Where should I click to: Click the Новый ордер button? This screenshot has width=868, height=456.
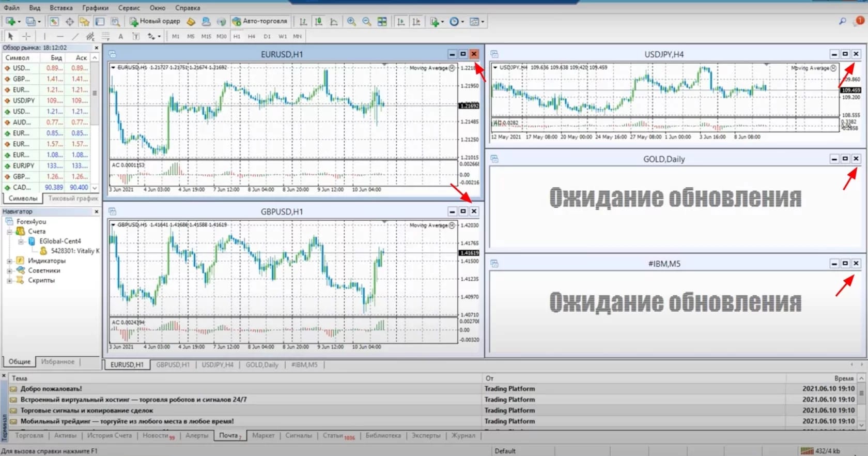click(x=154, y=21)
